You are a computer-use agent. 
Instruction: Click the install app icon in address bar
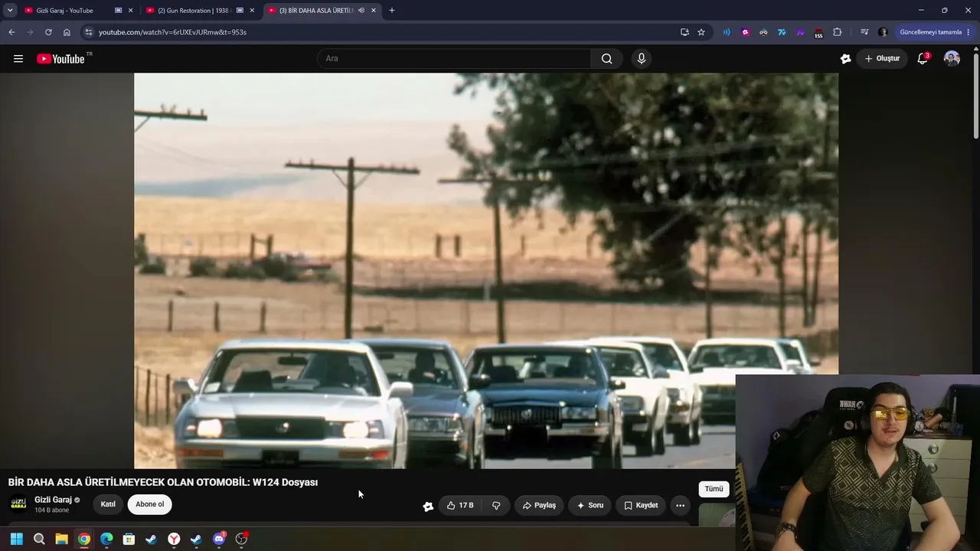(684, 32)
